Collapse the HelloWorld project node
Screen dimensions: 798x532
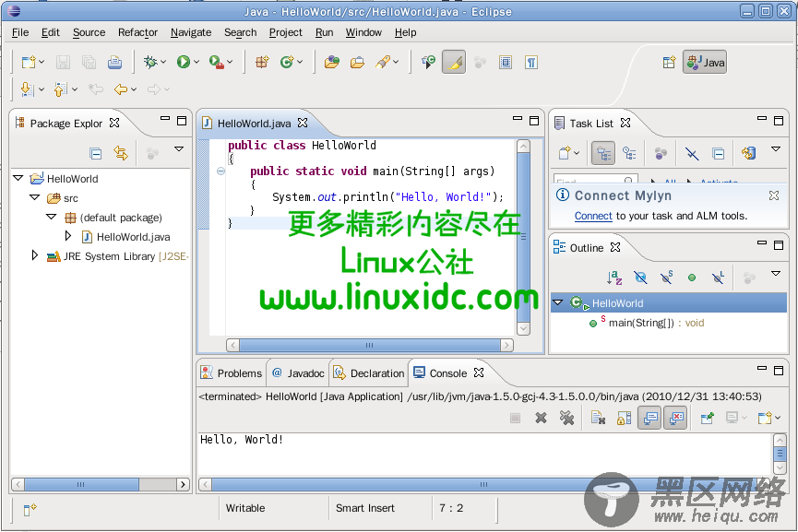point(18,178)
